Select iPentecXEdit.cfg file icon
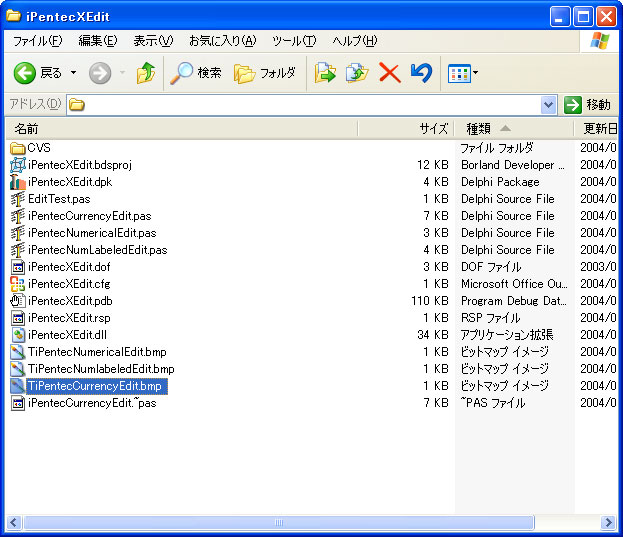Screen dimensions: 623x537 point(18,284)
